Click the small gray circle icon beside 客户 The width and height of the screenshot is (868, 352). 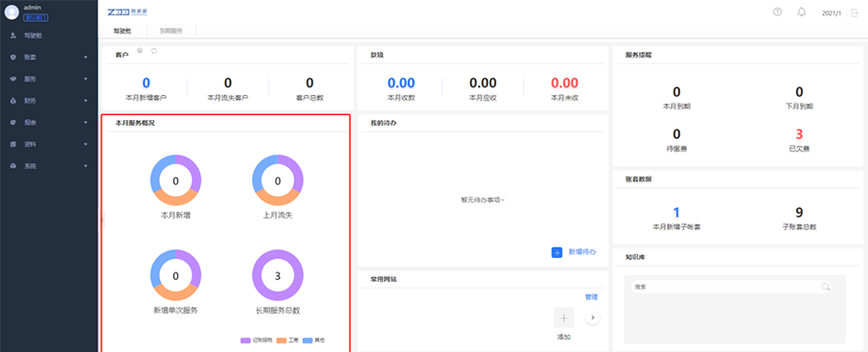click(140, 51)
